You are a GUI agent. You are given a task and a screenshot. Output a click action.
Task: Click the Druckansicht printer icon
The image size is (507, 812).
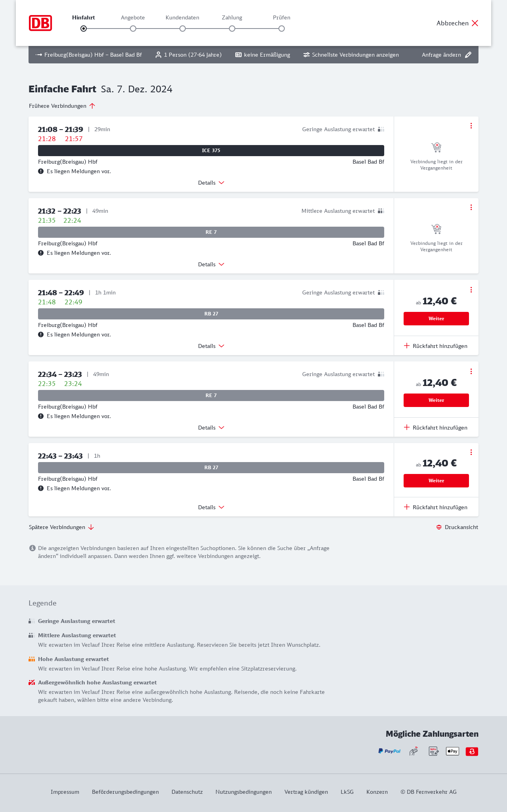(439, 527)
